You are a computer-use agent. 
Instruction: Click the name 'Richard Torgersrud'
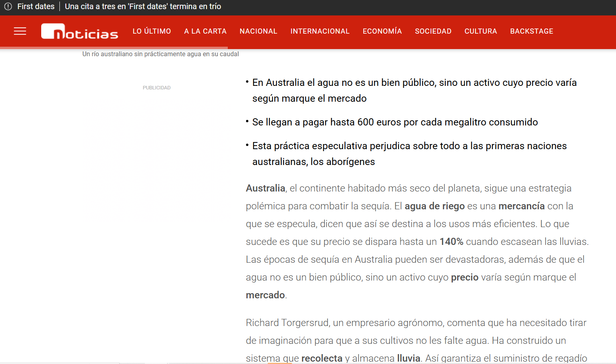point(287,323)
